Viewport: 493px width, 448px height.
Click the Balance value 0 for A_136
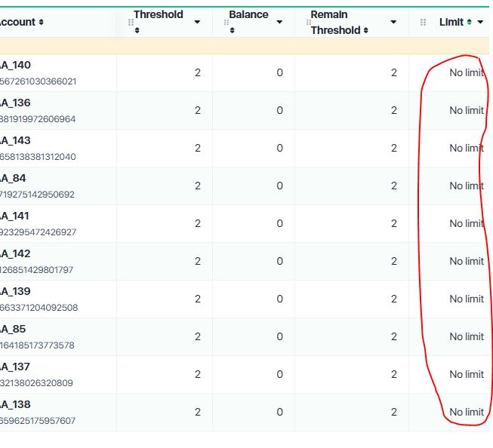point(280,111)
